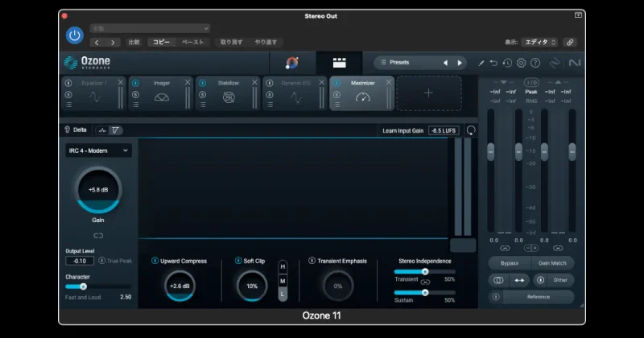The width and height of the screenshot is (644, 338).
Task: Remove the Imager module
Action: (188, 83)
